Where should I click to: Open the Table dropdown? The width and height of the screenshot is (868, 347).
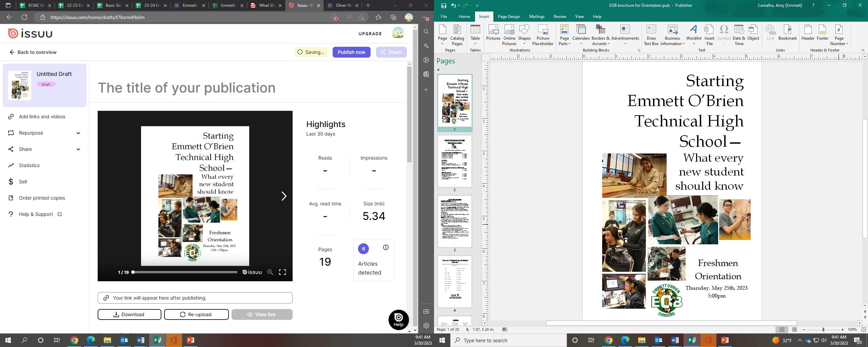pos(475,35)
